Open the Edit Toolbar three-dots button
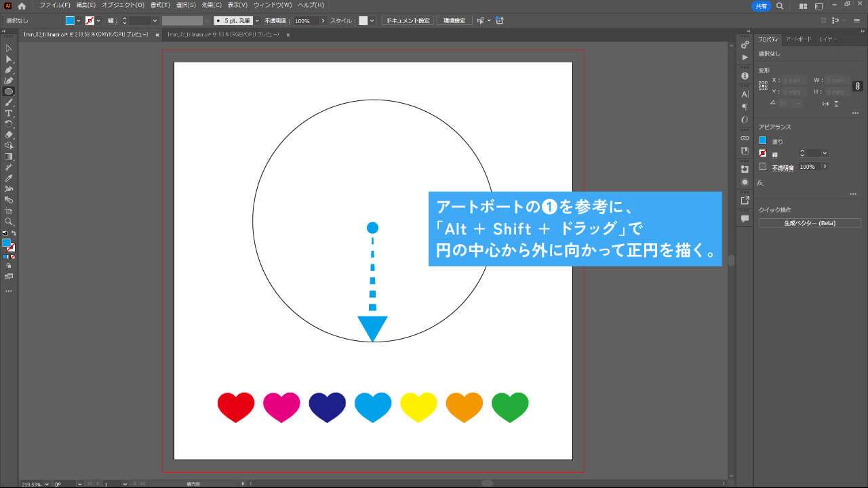Viewport: 868px width, 488px height. (9, 291)
